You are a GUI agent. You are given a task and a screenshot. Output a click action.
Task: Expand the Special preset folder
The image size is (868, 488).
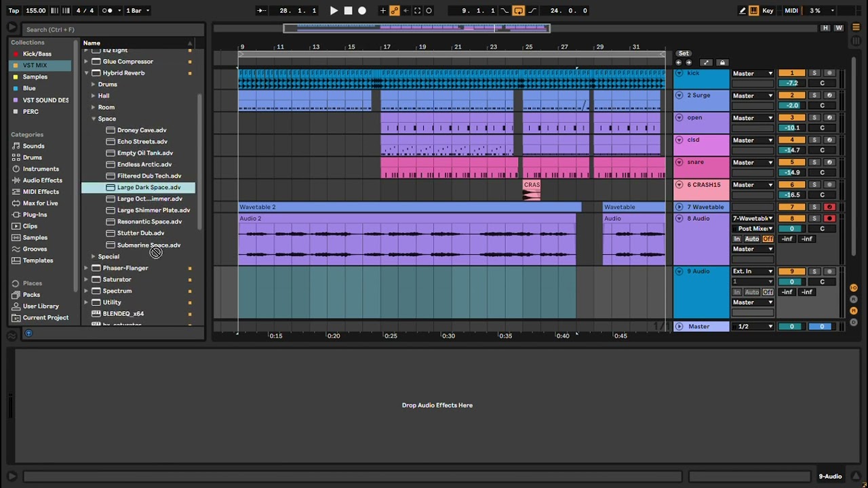tap(94, 256)
